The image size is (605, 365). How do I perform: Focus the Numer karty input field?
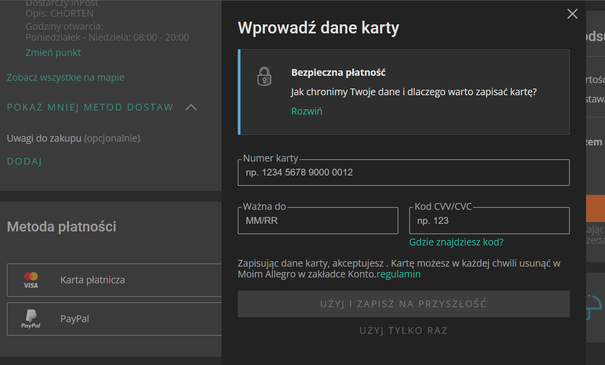[x=404, y=172]
